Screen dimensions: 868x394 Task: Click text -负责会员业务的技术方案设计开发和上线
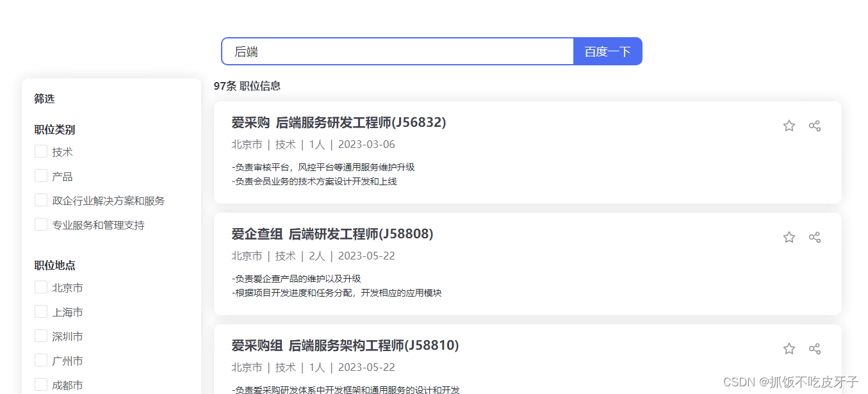(315, 181)
